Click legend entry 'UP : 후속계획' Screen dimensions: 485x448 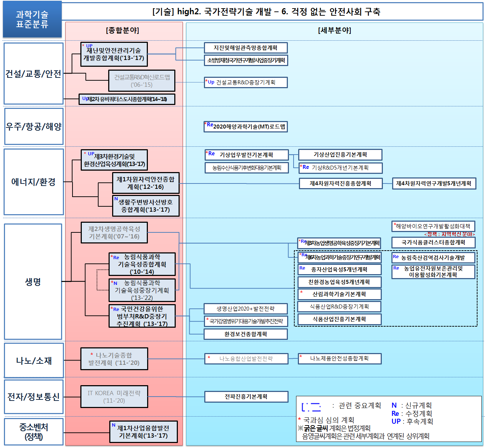[x=412, y=421]
